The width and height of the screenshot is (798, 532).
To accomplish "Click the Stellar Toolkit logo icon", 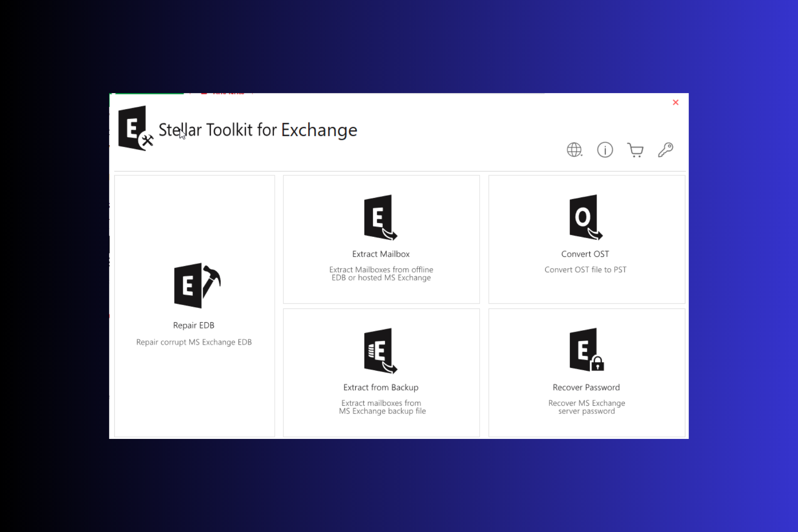I will click(135, 128).
